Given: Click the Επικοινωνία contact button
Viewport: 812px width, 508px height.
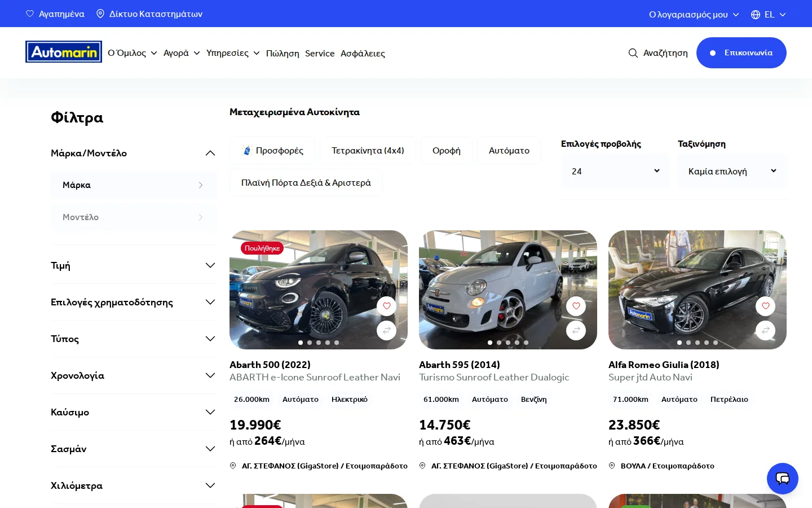Looking at the screenshot, I should [x=742, y=52].
